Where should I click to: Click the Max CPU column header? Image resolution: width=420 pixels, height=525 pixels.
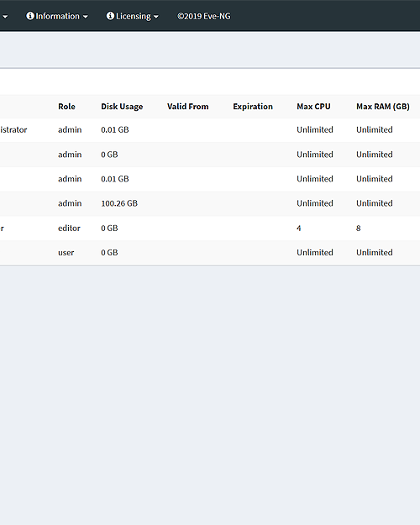[x=313, y=107]
